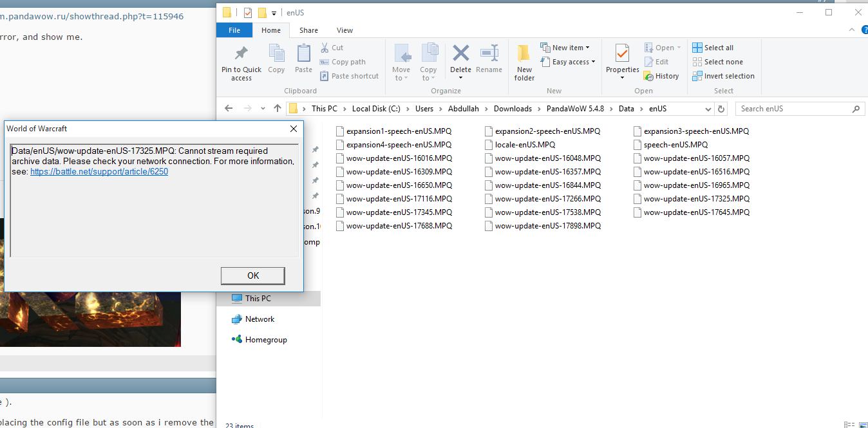Click Invert selection in ribbon

point(723,76)
